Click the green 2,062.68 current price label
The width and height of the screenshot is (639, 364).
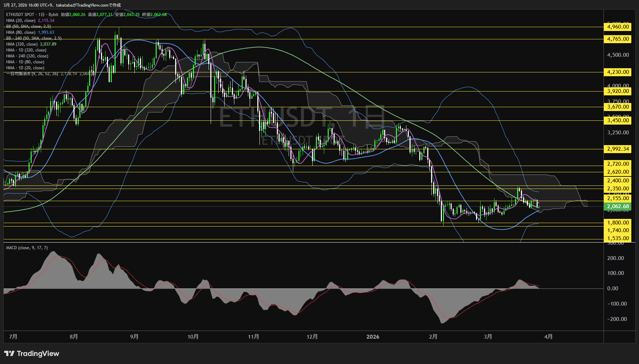tap(618, 206)
